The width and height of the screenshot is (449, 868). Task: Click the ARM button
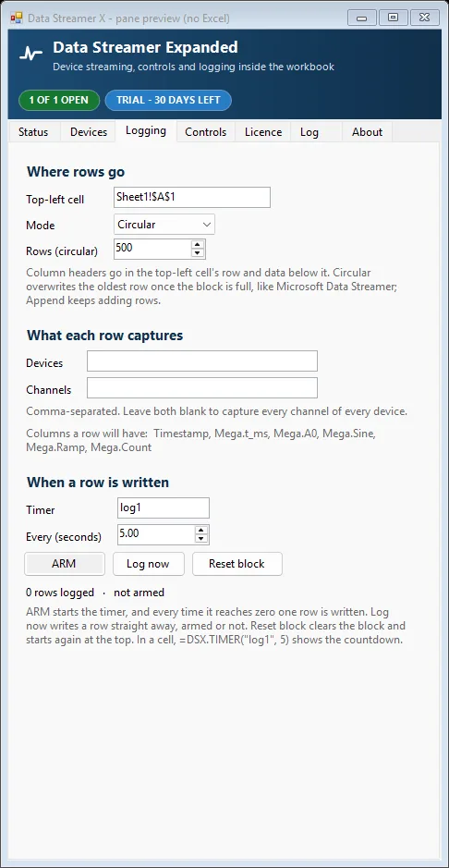point(64,564)
